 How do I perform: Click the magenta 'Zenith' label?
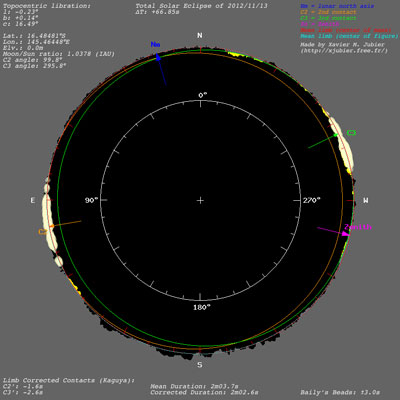[x=358, y=227]
